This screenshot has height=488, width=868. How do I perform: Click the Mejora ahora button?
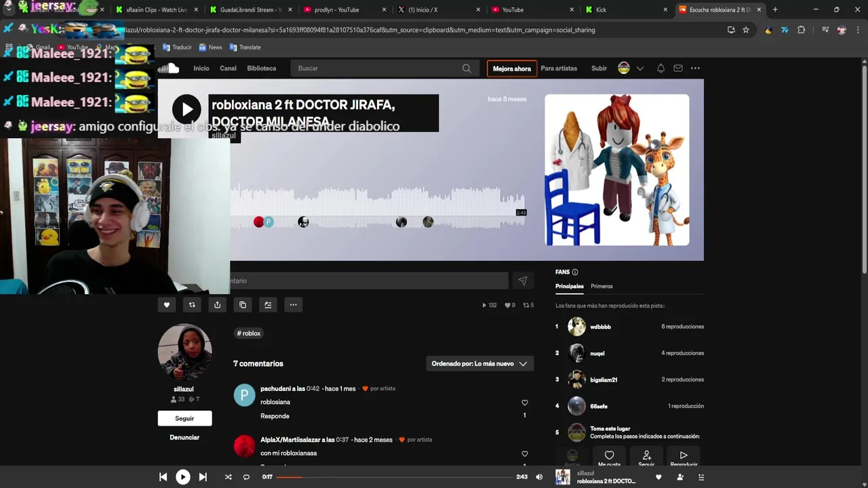point(512,68)
